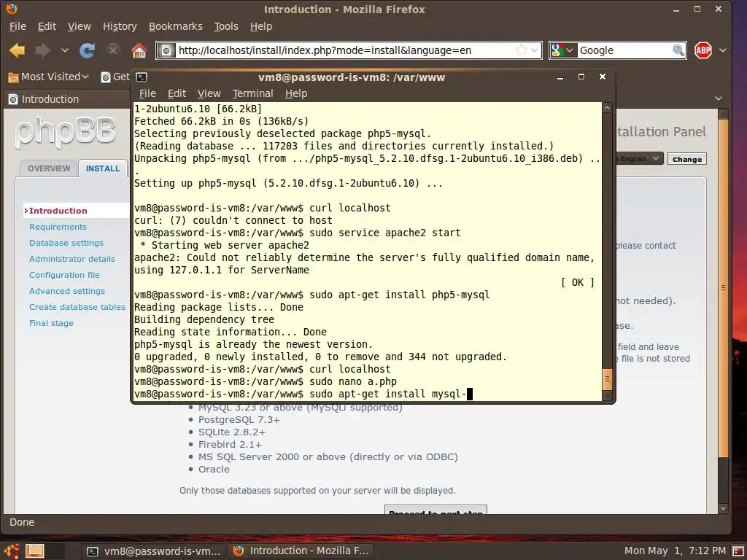Open Firefox Help menu
The width and height of the screenshot is (747, 560).
[x=261, y=26]
